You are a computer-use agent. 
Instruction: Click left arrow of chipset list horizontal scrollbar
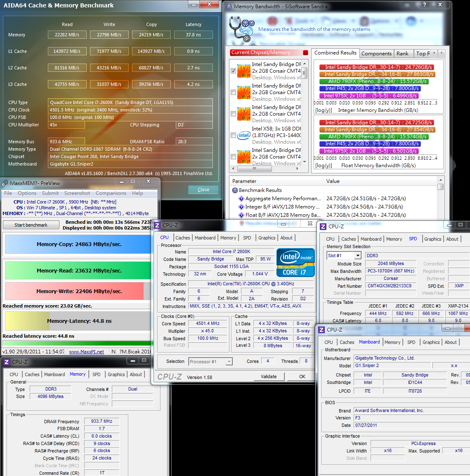click(233, 168)
